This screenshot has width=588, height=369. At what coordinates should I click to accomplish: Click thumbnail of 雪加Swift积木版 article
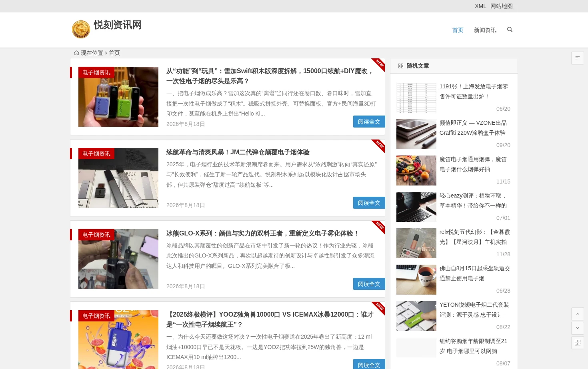coord(118,97)
